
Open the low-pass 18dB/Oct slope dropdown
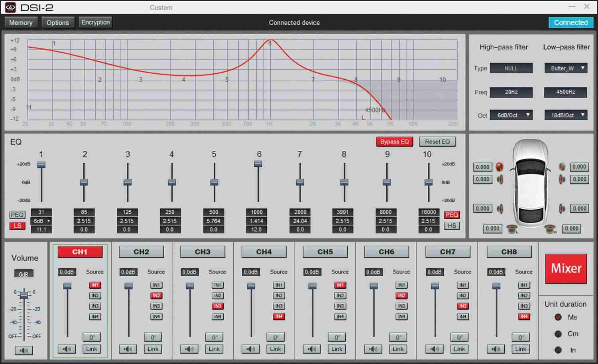tap(566, 115)
